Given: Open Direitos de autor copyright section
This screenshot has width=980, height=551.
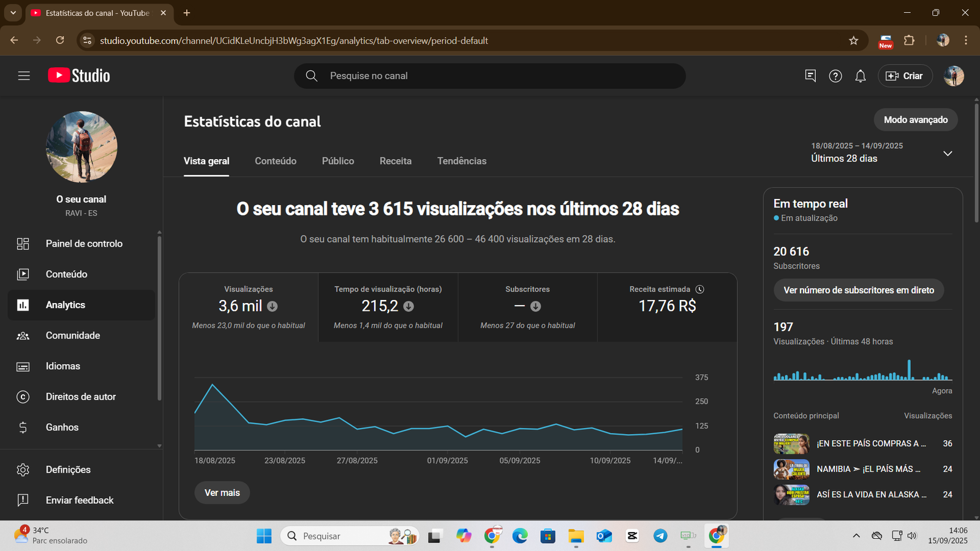Looking at the screenshot, I should point(23,397).
